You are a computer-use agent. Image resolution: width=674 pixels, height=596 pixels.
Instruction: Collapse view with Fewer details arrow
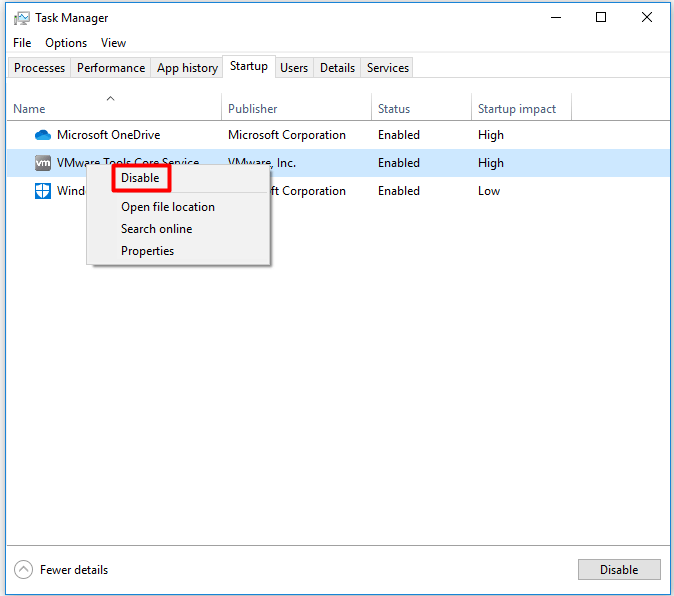coord(23,570)
